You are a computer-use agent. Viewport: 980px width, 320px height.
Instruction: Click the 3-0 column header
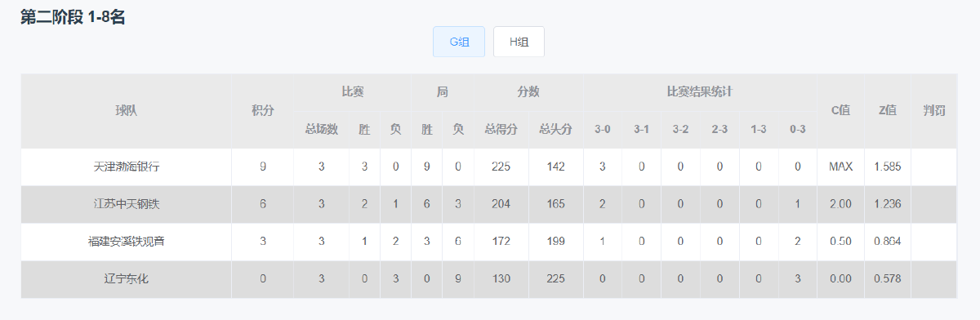603,129
